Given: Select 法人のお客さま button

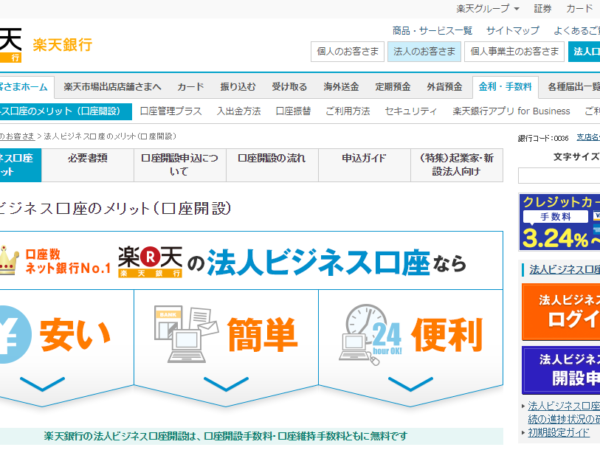Looking at the screenshot, I should pyautogui.click(x=424, y=51).
